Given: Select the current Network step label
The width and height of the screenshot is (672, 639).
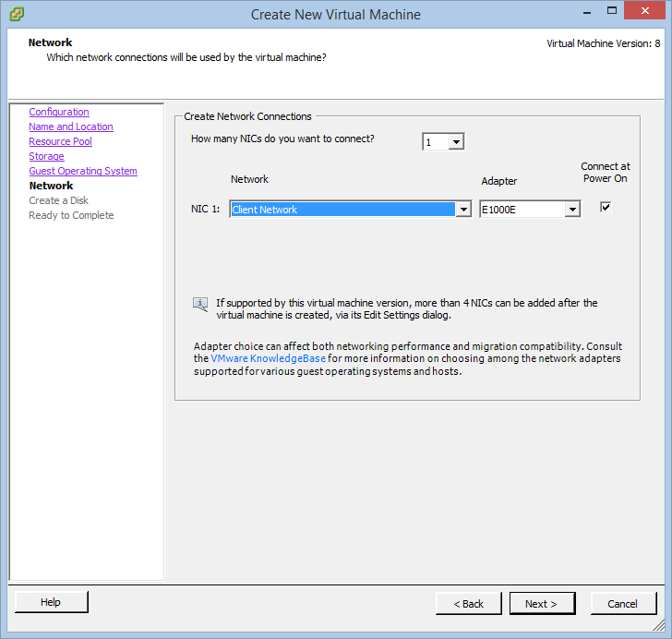Looking at the screenshot, I should pyautogui.click(x=51, y=186).
